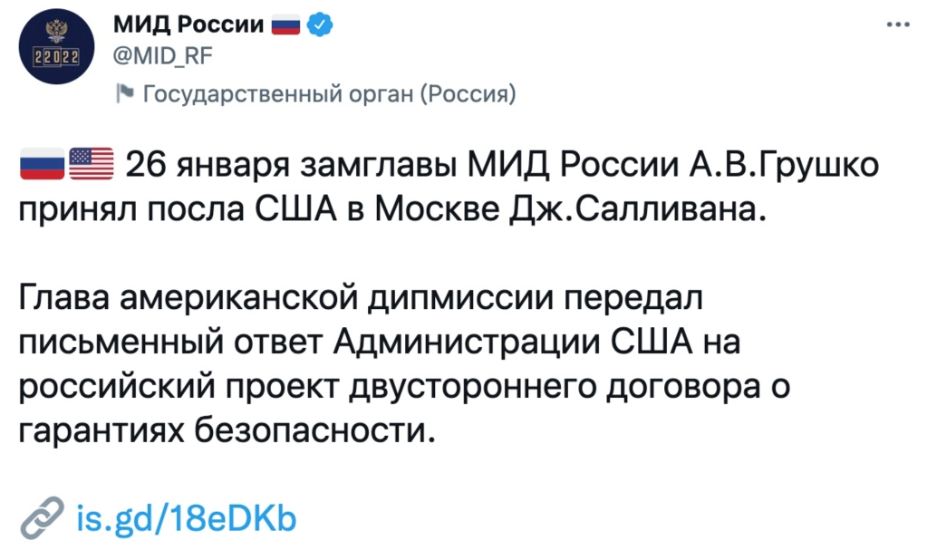
Task: Click the eagle emblem in the avatar
Action: point(56,32)
